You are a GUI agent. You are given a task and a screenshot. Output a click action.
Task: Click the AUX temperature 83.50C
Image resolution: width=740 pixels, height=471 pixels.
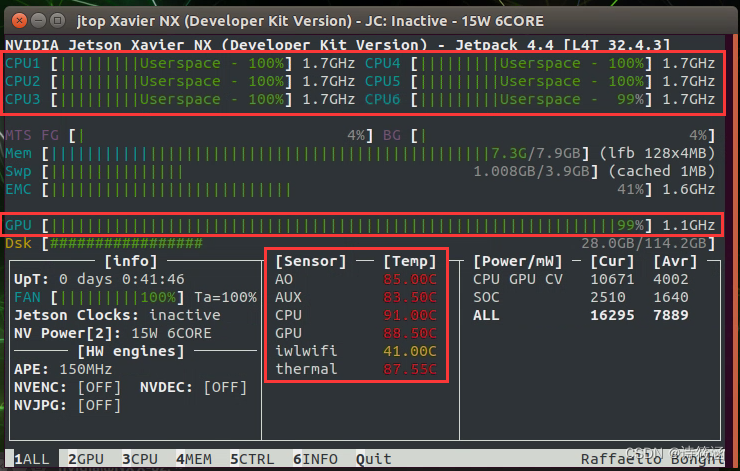click(x=410, y=297)
